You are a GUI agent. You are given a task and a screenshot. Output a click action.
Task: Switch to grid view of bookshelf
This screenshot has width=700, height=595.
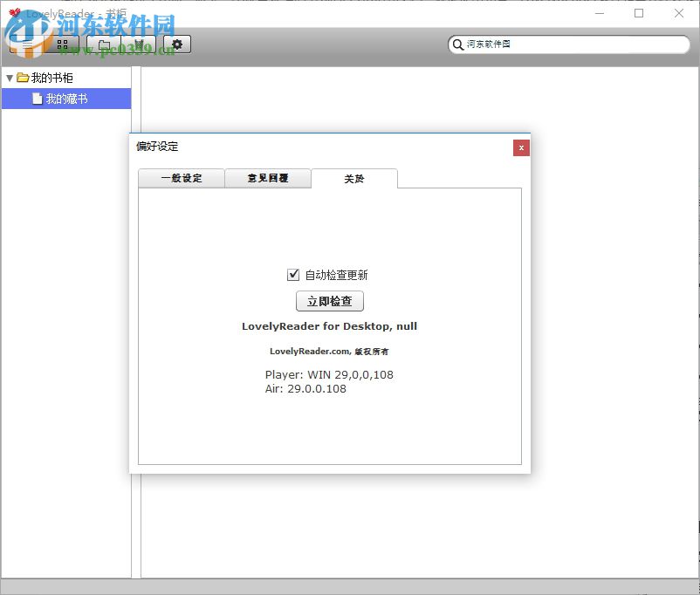[62, 44]
